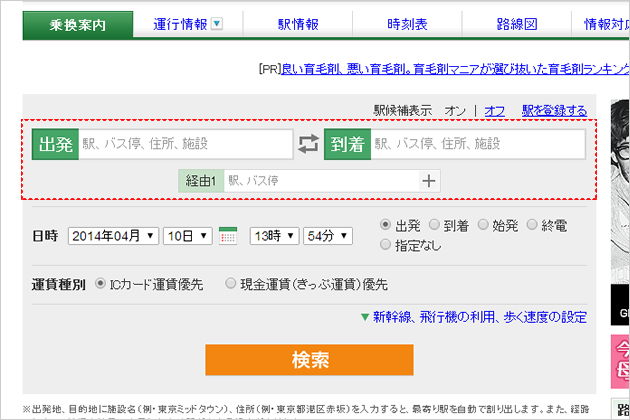Focus the 出発 station input field

point(186,144)
